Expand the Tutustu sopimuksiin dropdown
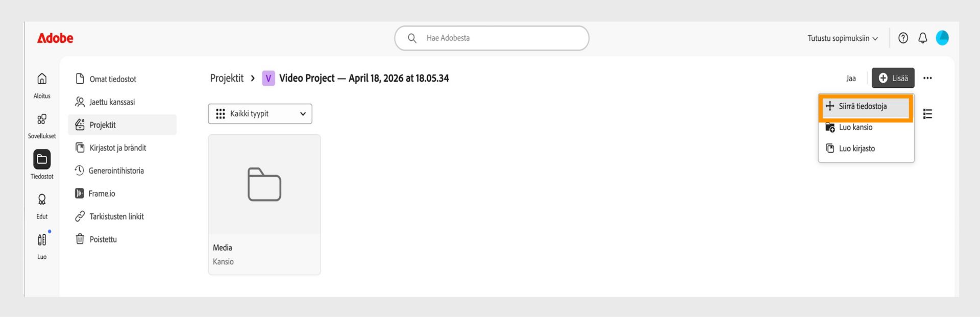The width and height of the screenshot is (980, 317). click(x=842, y=38)
